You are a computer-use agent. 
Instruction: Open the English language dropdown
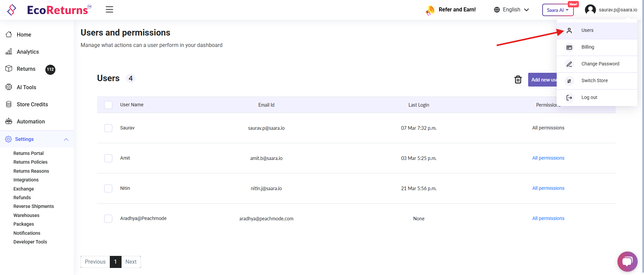(x=511, y=10)
